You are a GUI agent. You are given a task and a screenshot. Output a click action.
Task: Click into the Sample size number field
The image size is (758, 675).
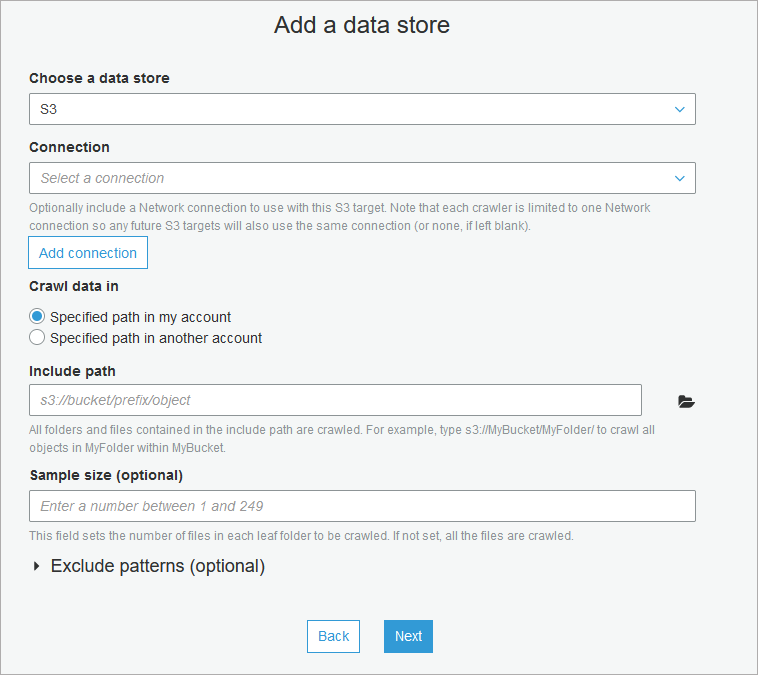[x=362, y=506]
